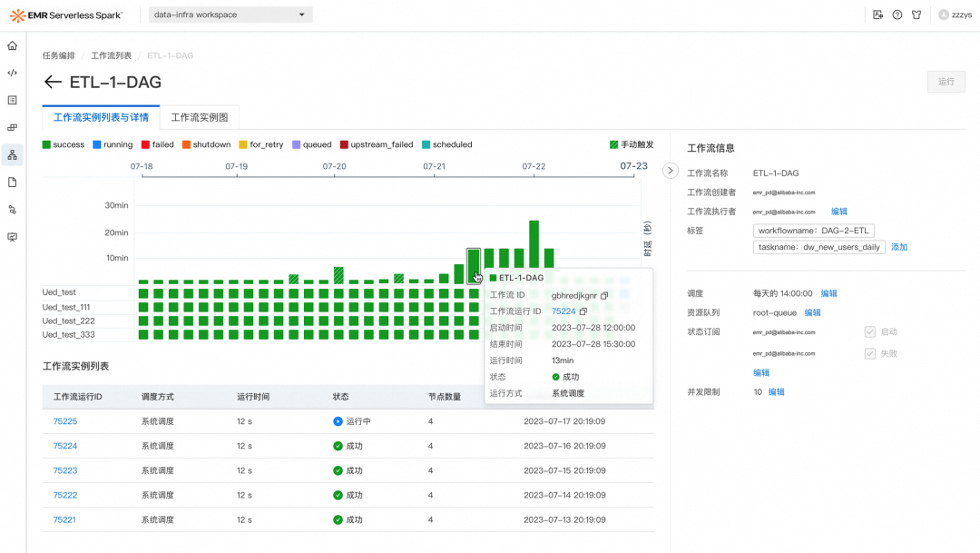
Task: Click the language switch icon in header
Action: (877, 15)
